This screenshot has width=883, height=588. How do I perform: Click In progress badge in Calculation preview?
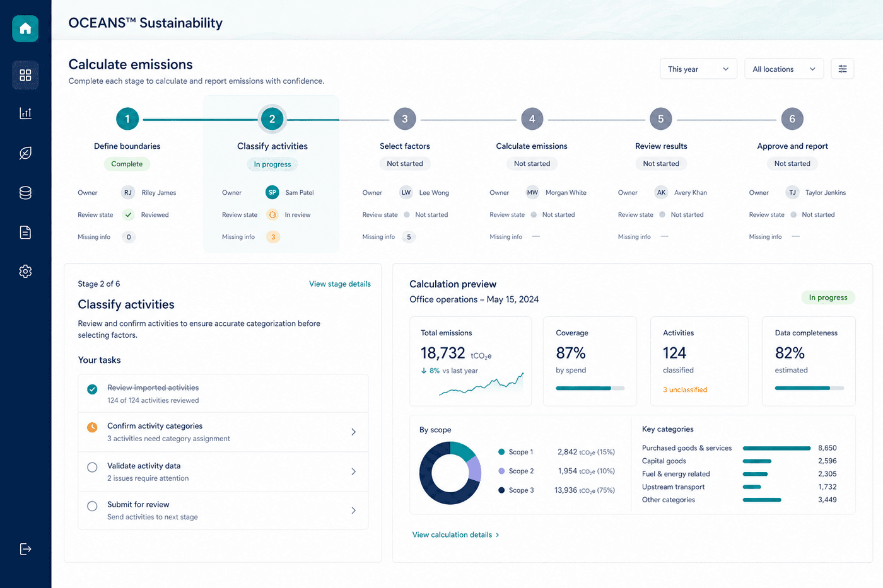[828, 297]
